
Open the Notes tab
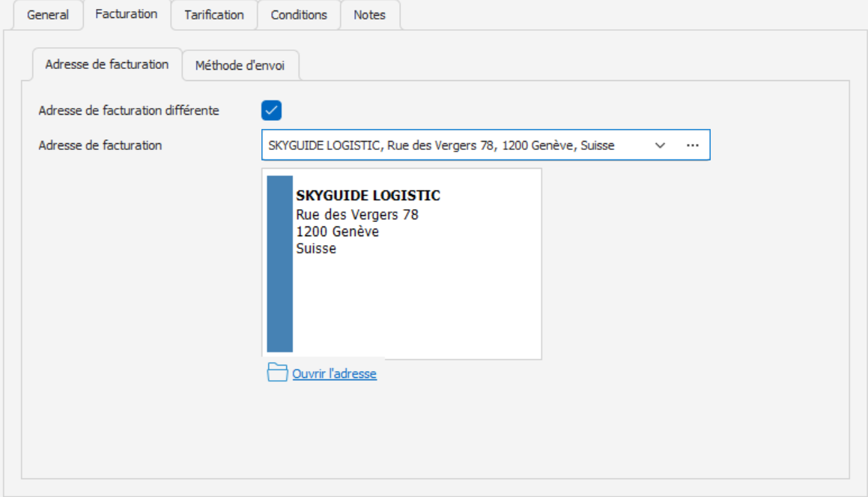coord(369,15)
